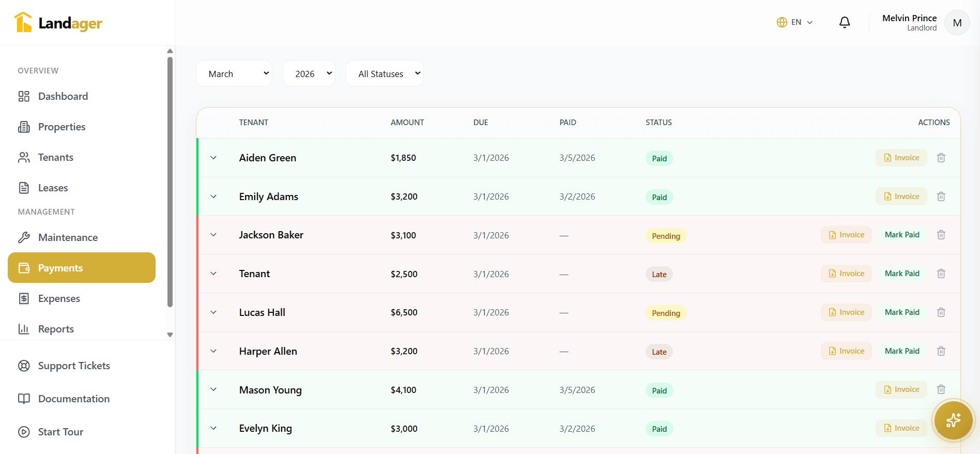Click the sidebar scrollbar down arrow

pos(170,335)
